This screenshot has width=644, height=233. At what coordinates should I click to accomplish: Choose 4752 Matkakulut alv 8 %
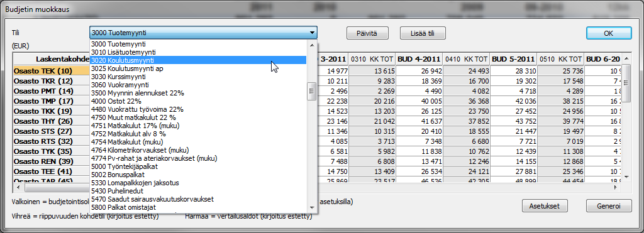pos(198,134)
